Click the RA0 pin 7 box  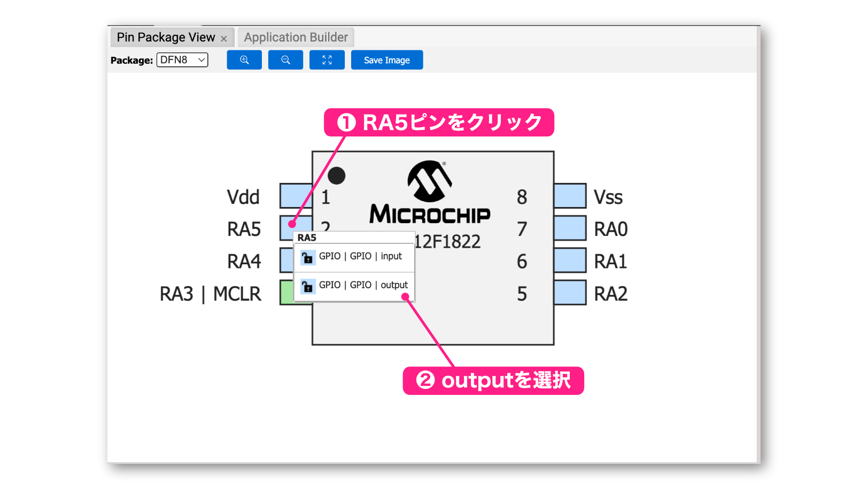coord(570,228)
